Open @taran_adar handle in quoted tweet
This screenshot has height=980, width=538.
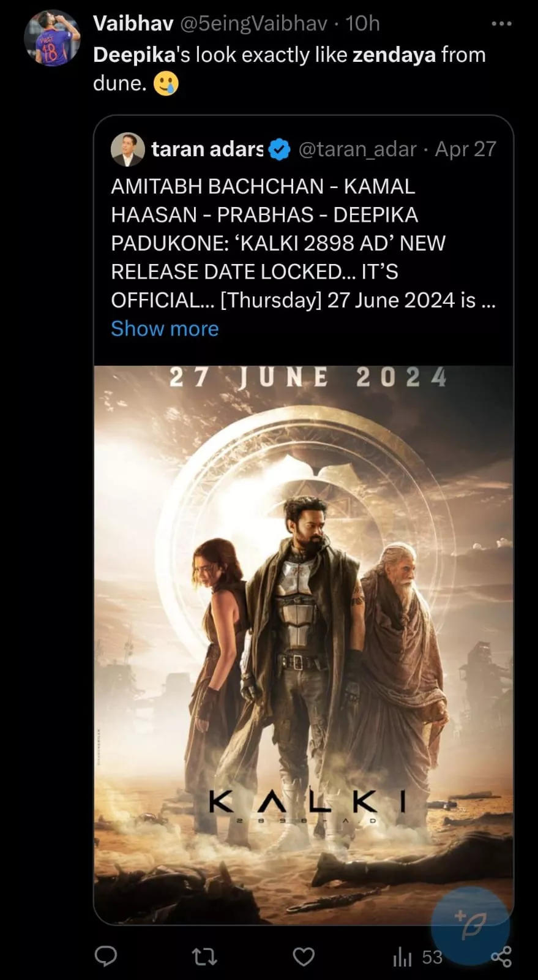[x=357, y=149]
